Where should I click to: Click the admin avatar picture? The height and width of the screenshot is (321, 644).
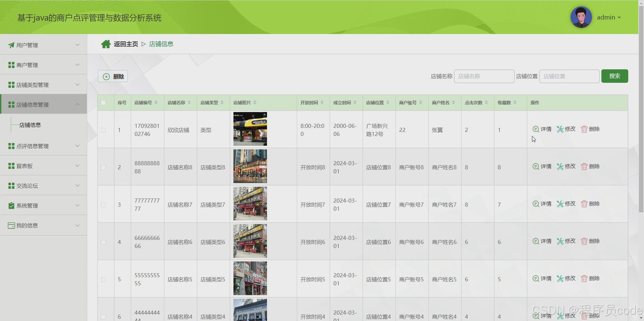coord(581,17)
